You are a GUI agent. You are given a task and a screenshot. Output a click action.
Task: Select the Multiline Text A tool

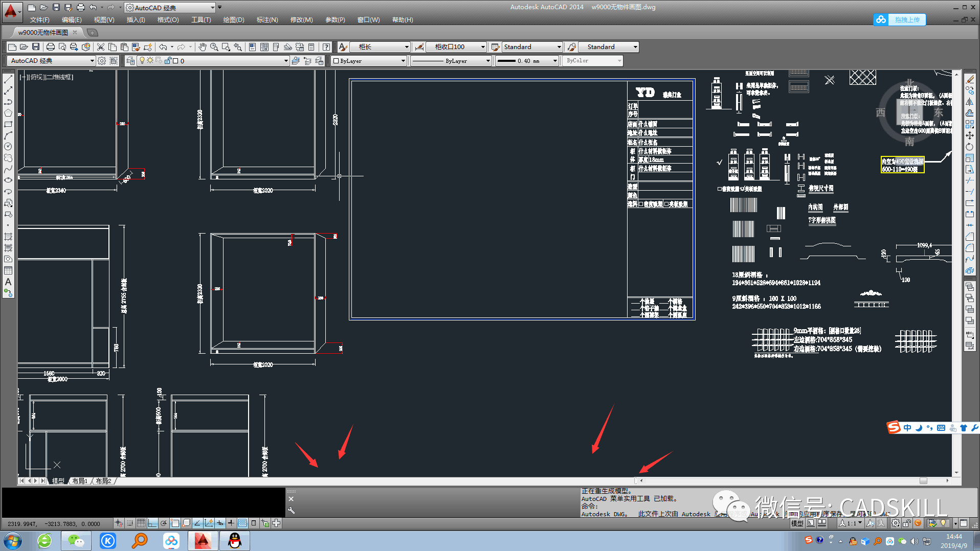tap(8, 282)
